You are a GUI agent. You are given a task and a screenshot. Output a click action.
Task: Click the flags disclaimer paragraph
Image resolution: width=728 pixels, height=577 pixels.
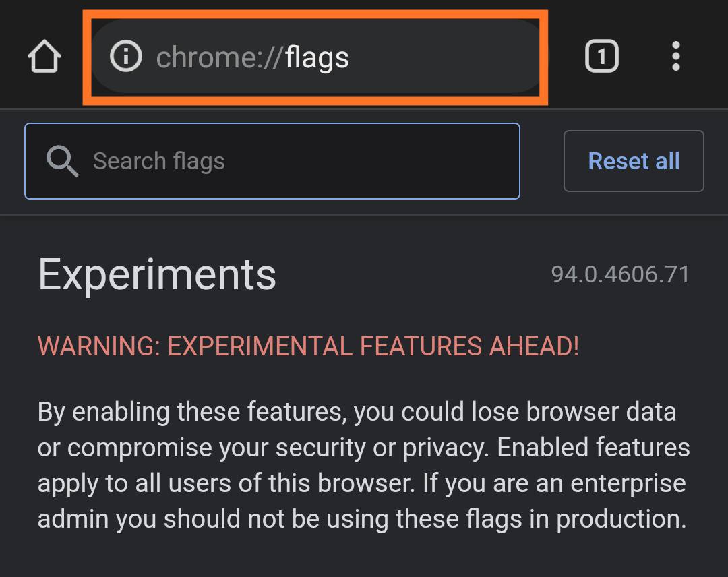(362, 464)
